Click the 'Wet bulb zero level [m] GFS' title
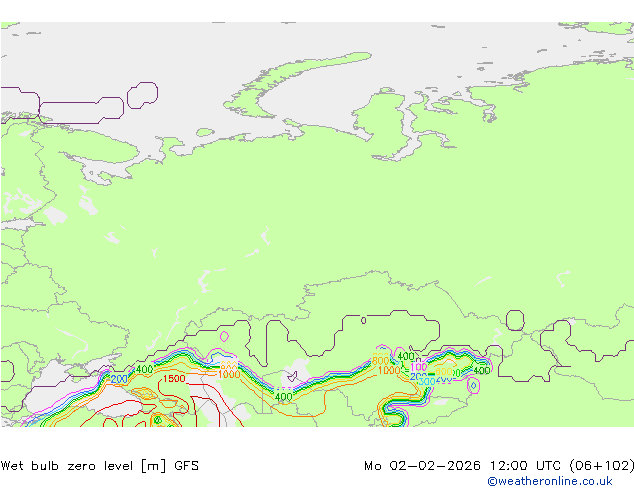Viewport: 634px width, 490px height. [x=99, y=466]
